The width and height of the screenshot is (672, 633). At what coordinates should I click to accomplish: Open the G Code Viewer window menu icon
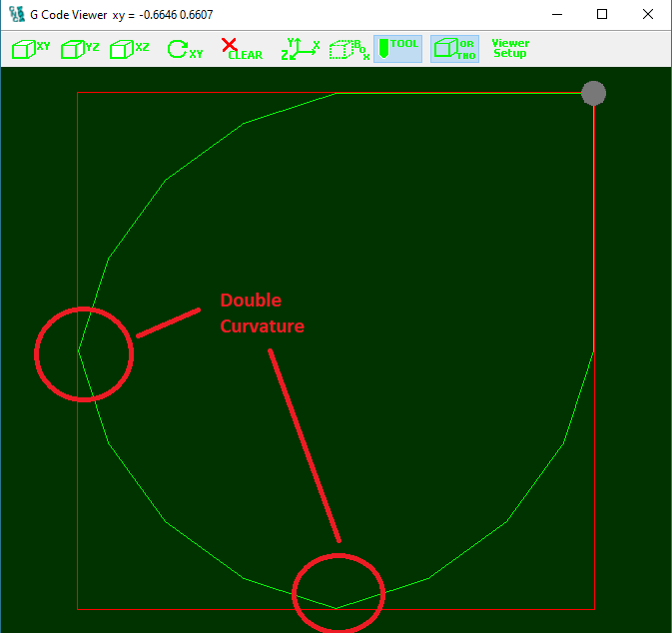point(16,15)
